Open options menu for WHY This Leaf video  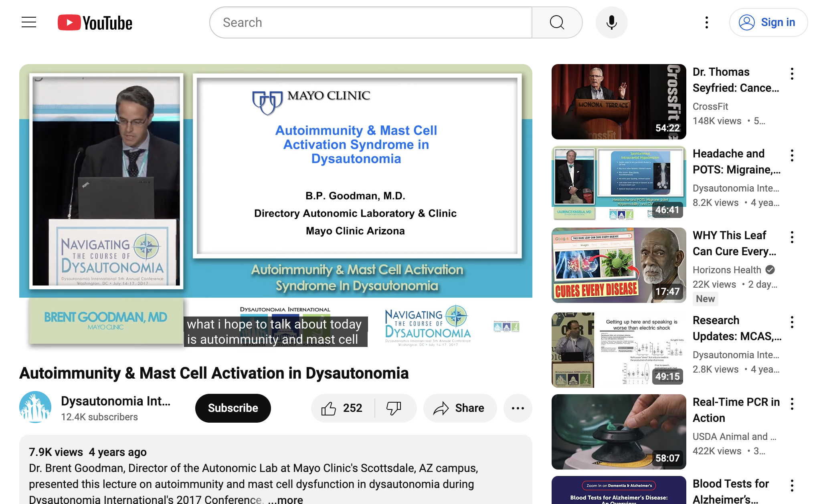pos(792,237)
